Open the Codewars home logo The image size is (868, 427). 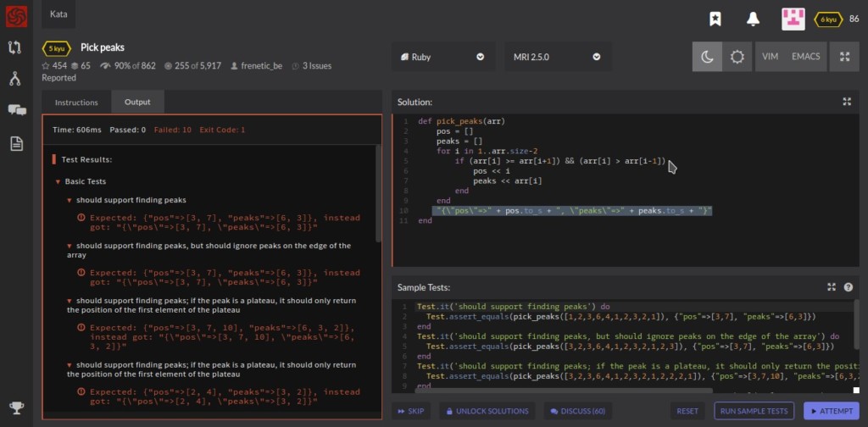tap(17, 17)
